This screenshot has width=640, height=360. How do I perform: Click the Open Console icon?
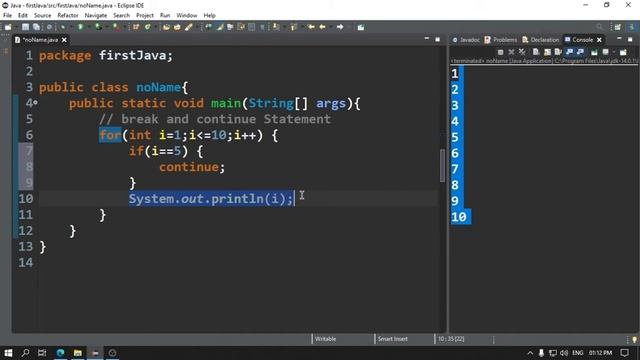[x=623, y=52]
